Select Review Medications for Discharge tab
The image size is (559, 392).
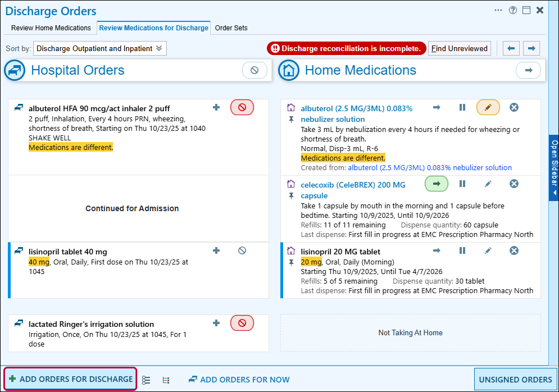tap(153, 28)
